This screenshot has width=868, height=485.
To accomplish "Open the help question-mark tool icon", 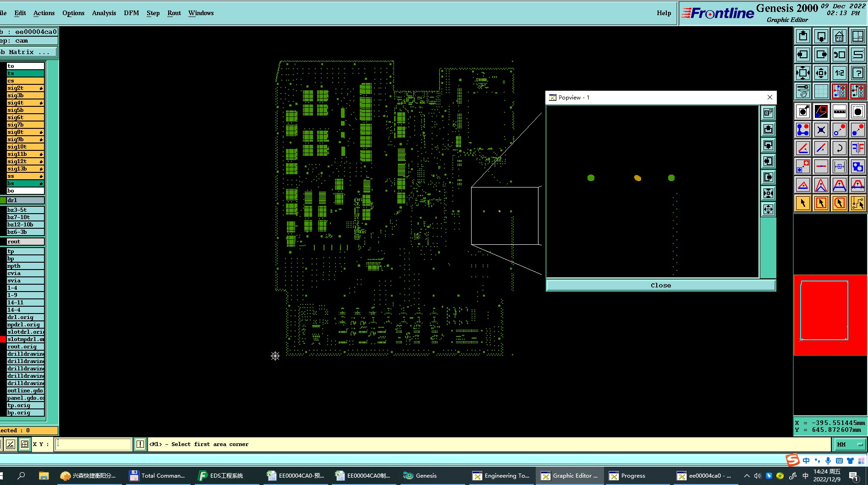I will [857, 73].
